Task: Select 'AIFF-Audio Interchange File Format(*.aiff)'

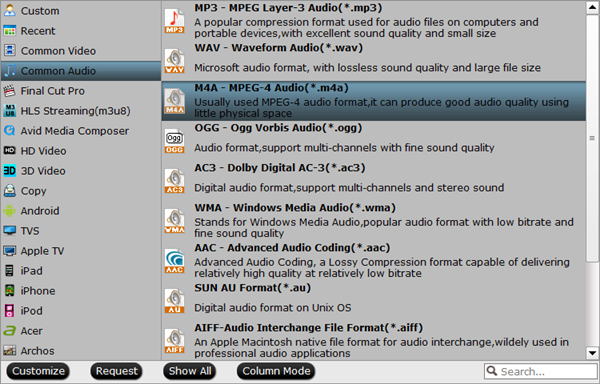Action: pyautogui.click(x=373, y=341)
